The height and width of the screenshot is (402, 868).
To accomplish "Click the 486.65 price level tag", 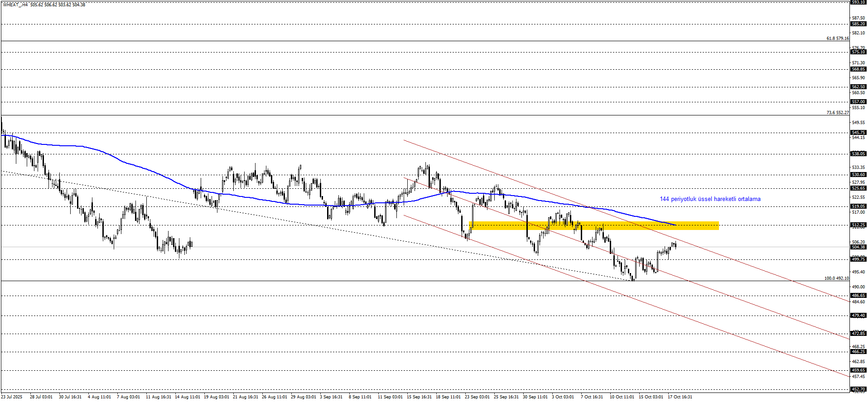I will click(x=858, y=296).
